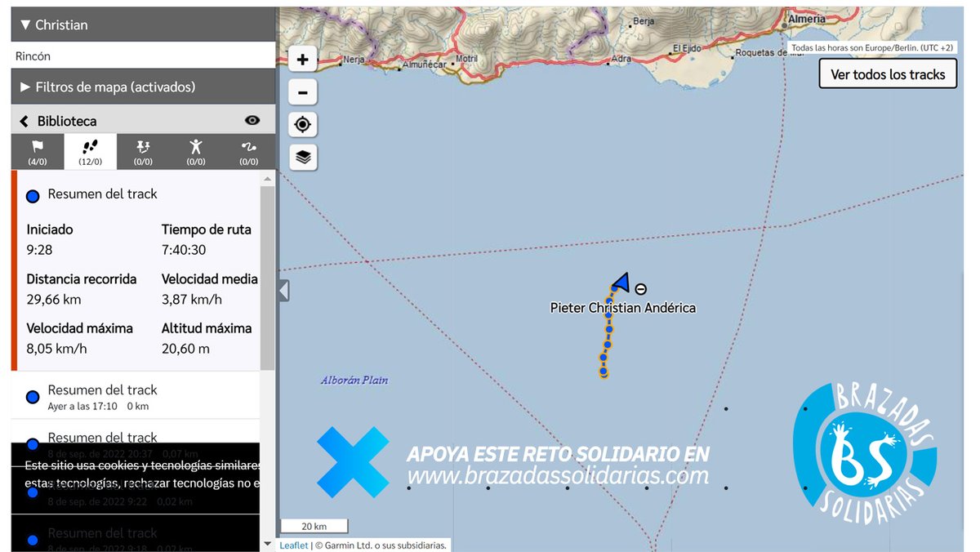Click the Distancia recorrida 29,66 km value

point(54,300)
